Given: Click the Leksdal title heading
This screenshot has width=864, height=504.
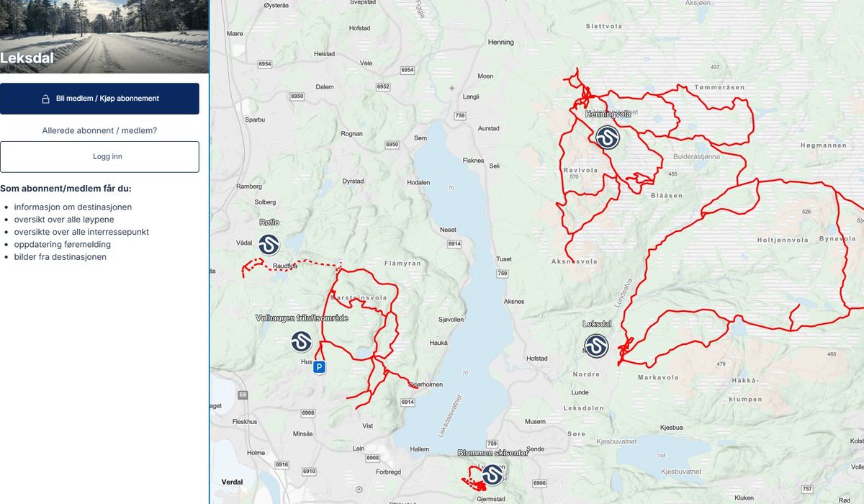Looking at the screenshot, I should click(27, 58).
